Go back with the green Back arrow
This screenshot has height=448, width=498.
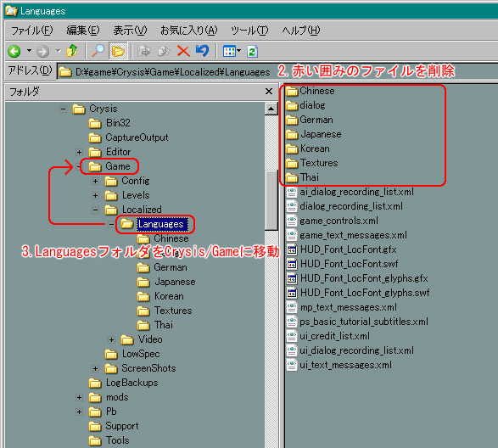[x=14, y=51]
